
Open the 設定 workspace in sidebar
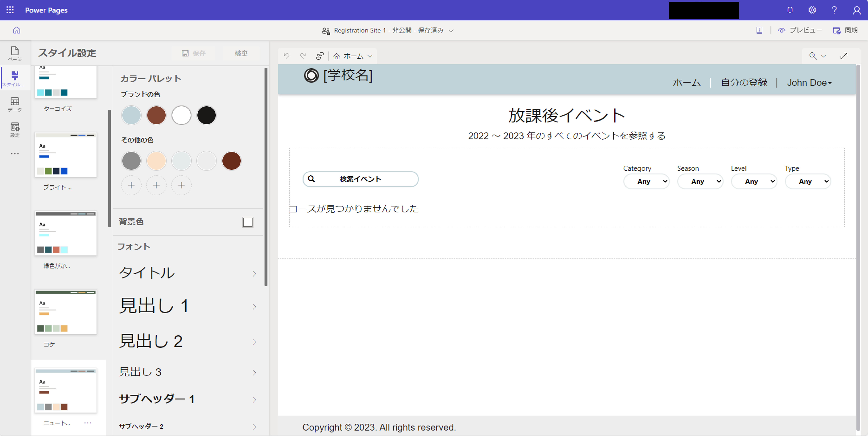coord(15,129)
